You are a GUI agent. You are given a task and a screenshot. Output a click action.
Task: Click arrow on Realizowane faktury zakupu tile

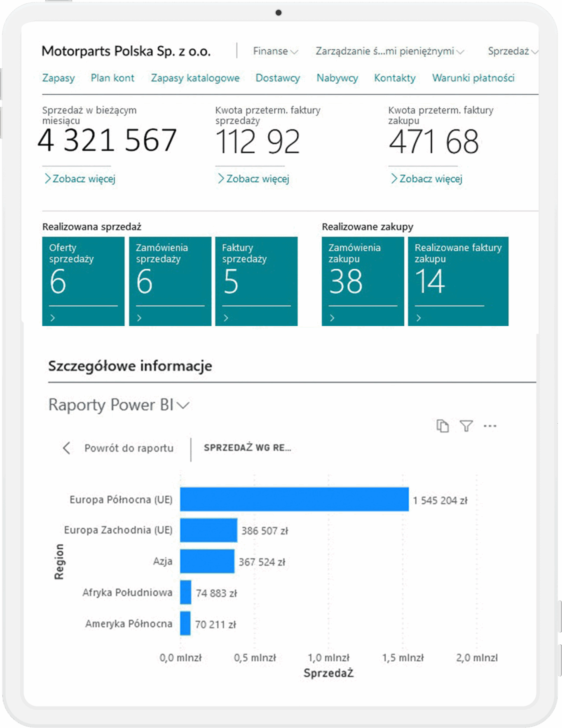coord(419,317)
